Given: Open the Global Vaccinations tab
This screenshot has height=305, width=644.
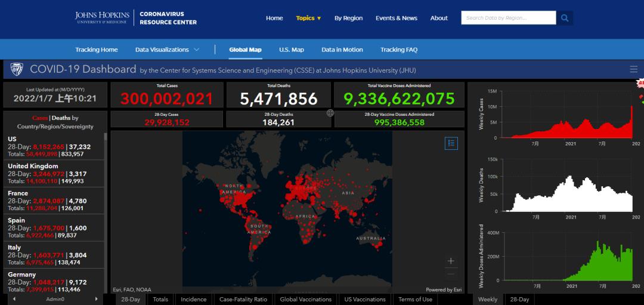Looking at the screenshot, I should point(305,299).
